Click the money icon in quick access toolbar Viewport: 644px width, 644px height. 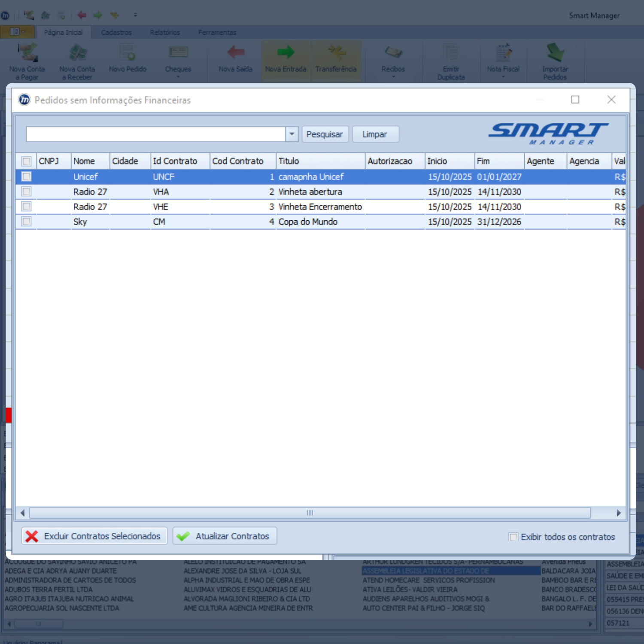(45, 15)
